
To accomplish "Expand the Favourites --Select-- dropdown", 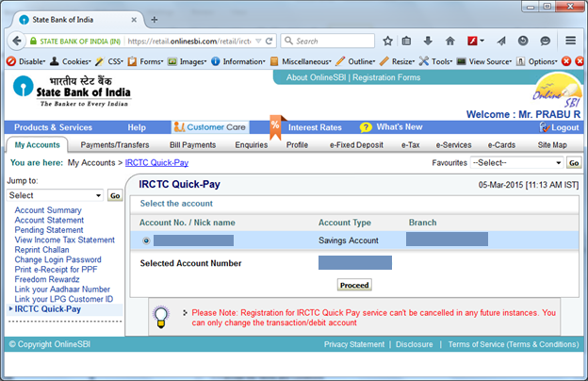I will (x=516, y=162).
